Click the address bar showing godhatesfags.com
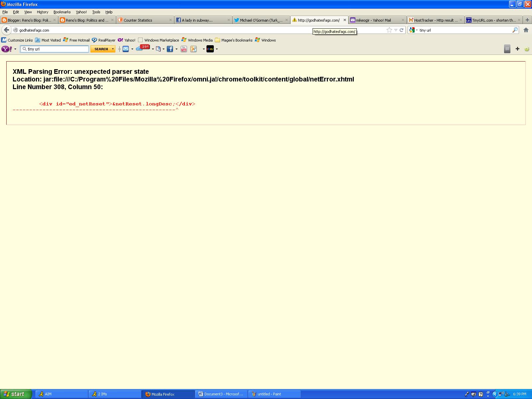The height and width of the screenshot is (399, 532). pos(199,30)
